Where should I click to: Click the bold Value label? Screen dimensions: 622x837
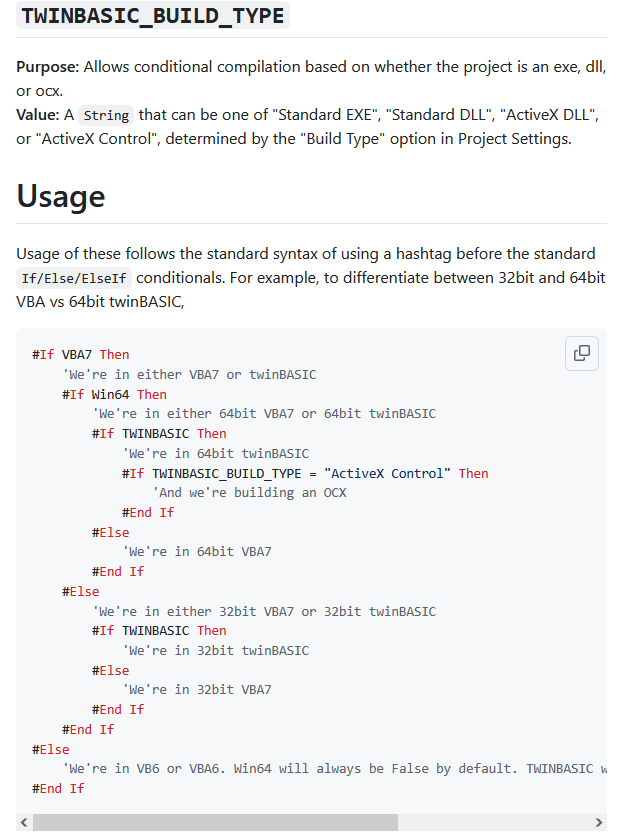[x=38, y=115]
